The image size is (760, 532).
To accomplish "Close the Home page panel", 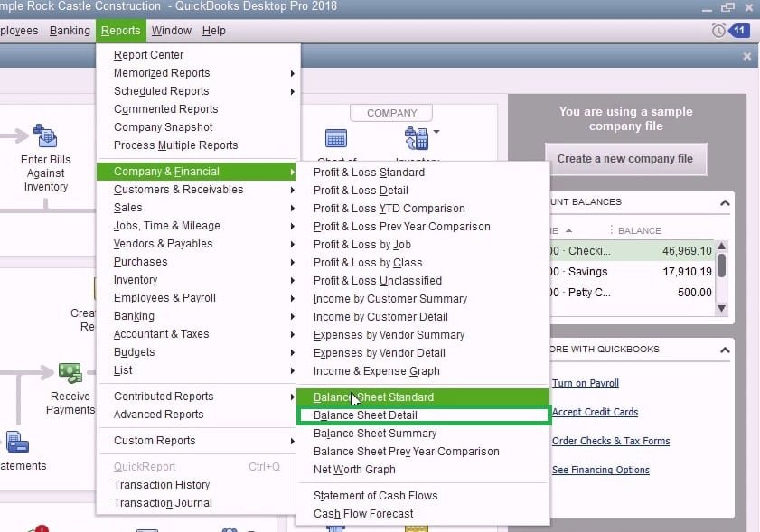I will coord(747,56).
